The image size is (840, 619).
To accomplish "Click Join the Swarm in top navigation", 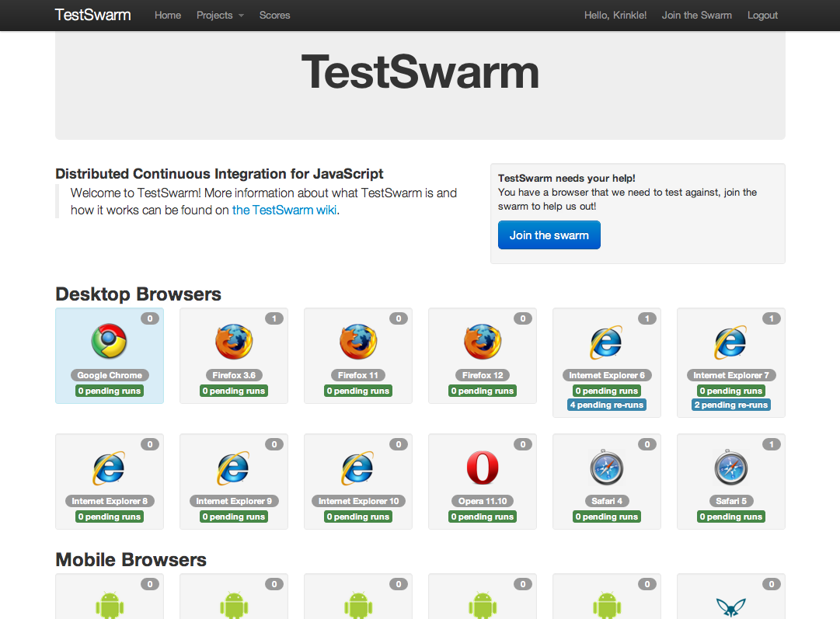I will tap(696, 15).
